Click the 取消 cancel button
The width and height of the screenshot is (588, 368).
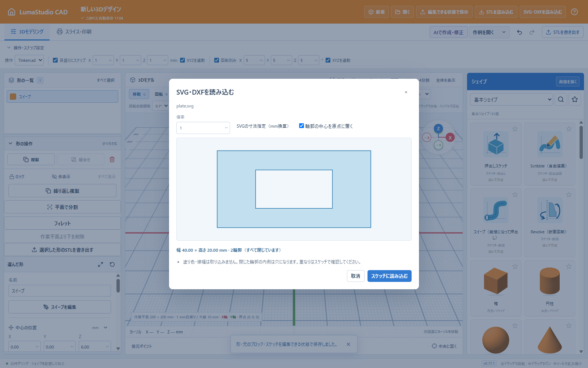(355, 276)
